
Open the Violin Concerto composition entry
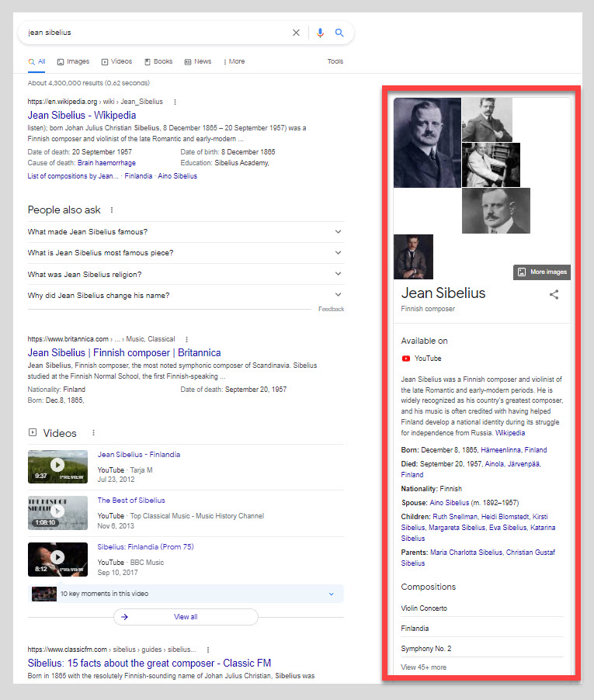pos(424,608)
